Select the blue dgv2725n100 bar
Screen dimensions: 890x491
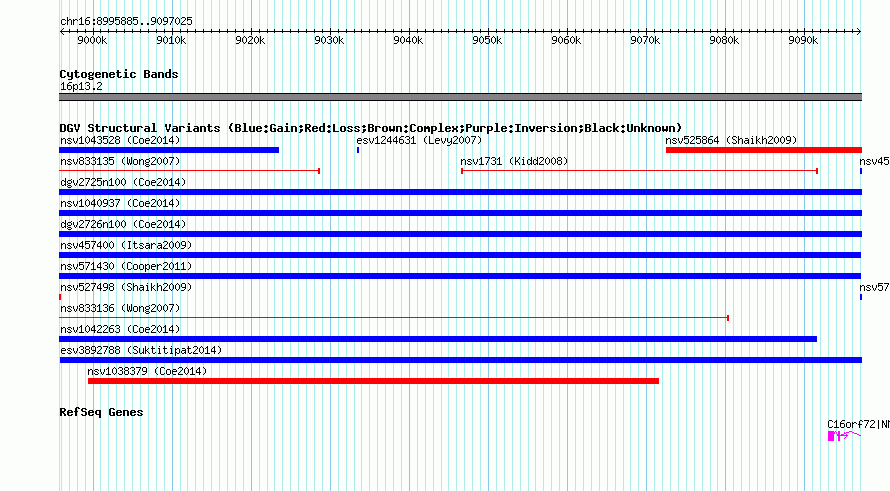tap(460, 192)
